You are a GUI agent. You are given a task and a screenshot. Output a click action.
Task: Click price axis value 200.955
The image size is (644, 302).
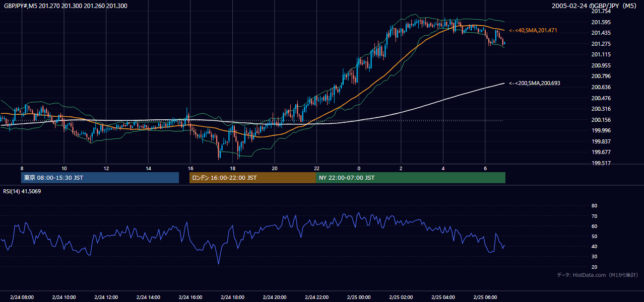point(601,65)
